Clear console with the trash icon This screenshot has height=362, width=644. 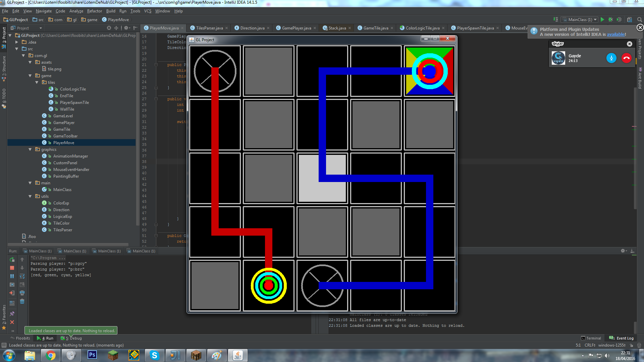(22, 301)
